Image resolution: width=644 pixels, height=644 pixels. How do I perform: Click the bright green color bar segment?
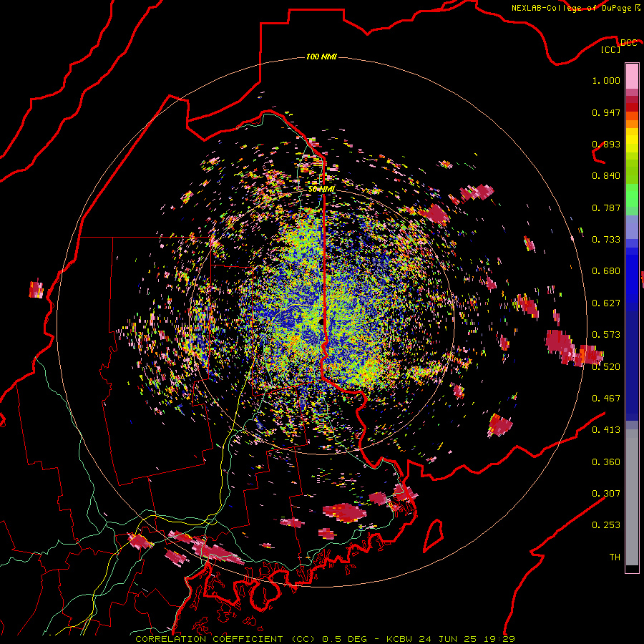click(632, 195)
